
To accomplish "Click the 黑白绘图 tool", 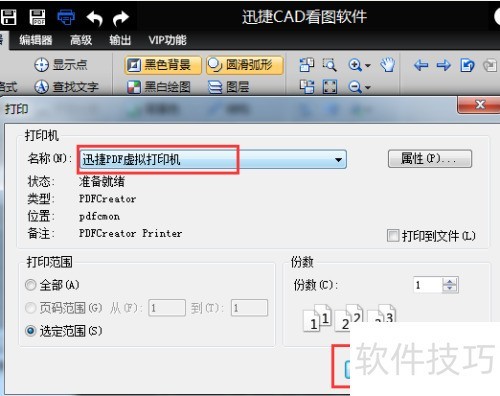I will click(159, 87).
